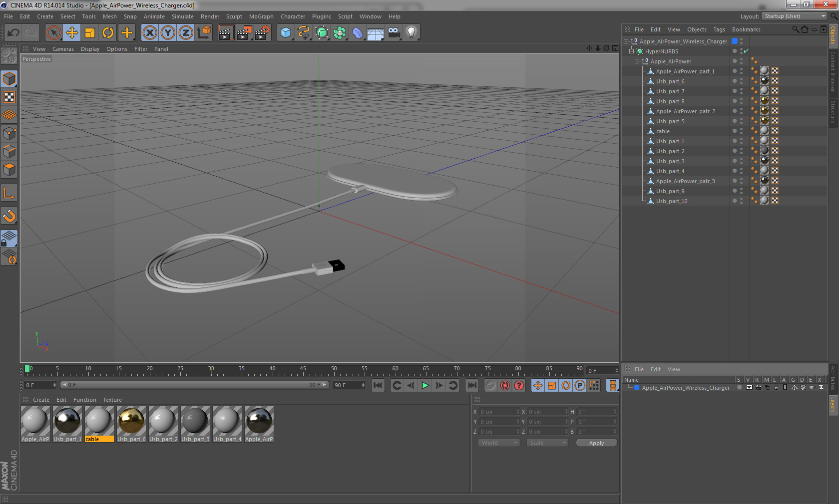Switch to Edges mode
Image resolution: width=839 pixels, height=504 pixels.
pos(9,151)
